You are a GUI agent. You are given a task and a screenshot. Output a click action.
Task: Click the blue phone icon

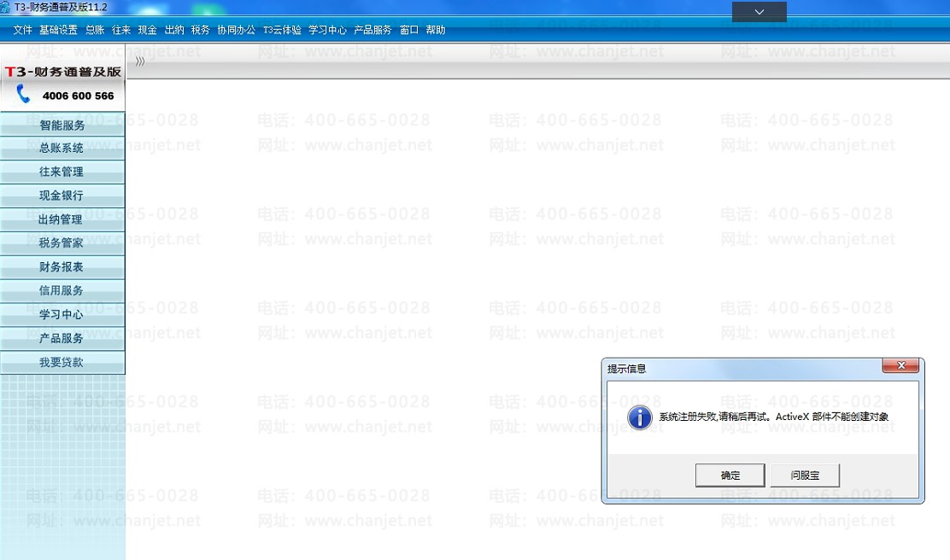(23, 94)
